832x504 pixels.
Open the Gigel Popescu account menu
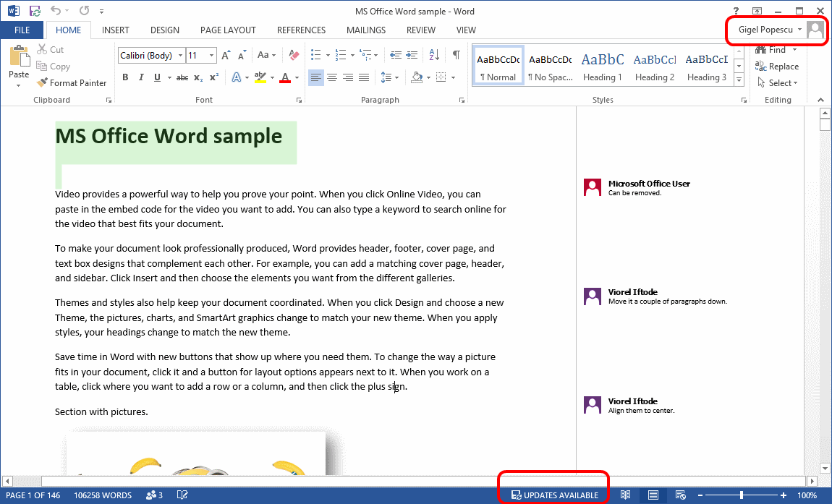pos(769,30)
